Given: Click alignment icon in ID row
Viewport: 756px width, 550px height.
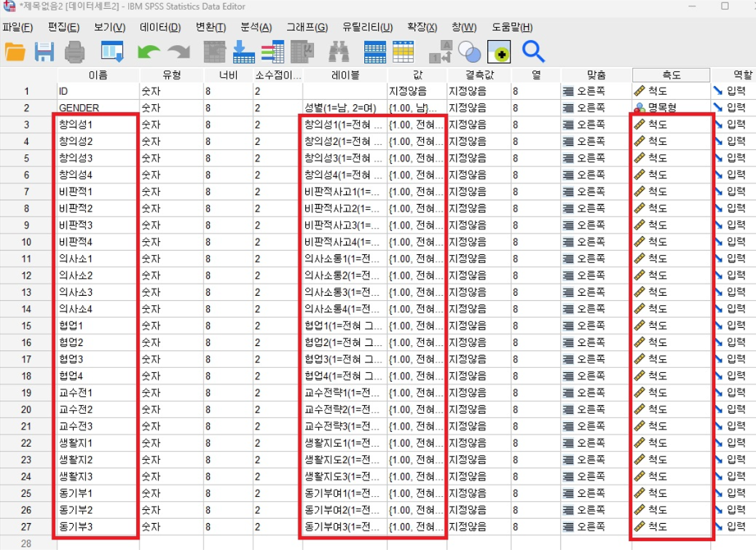Looking at the screenshot, I should coord(568,90).
